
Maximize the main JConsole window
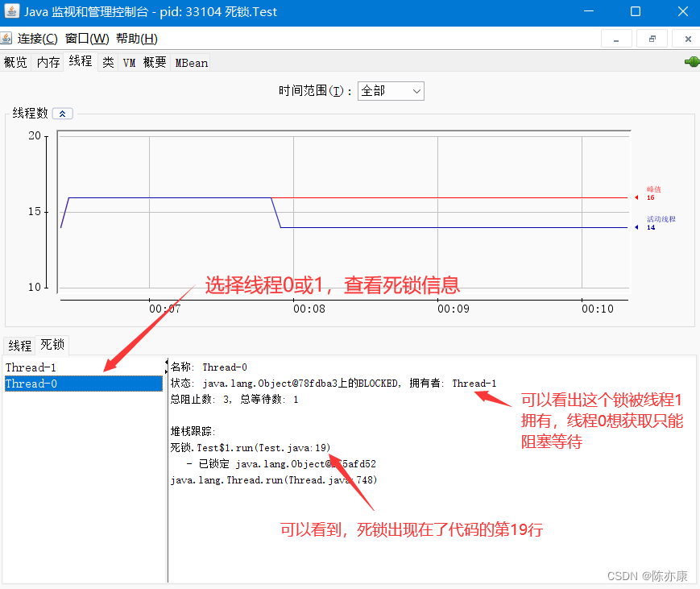point(636,11)
